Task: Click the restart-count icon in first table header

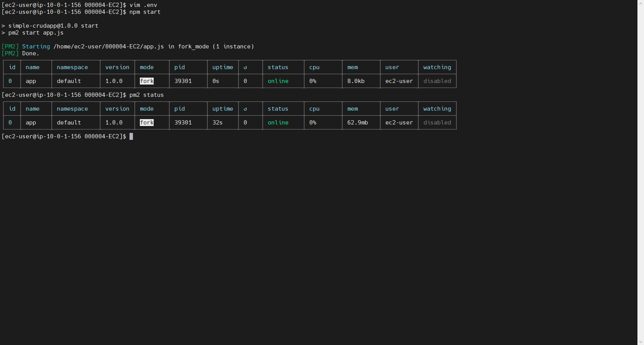Action: pyautogui.click(x=245, y=68)
